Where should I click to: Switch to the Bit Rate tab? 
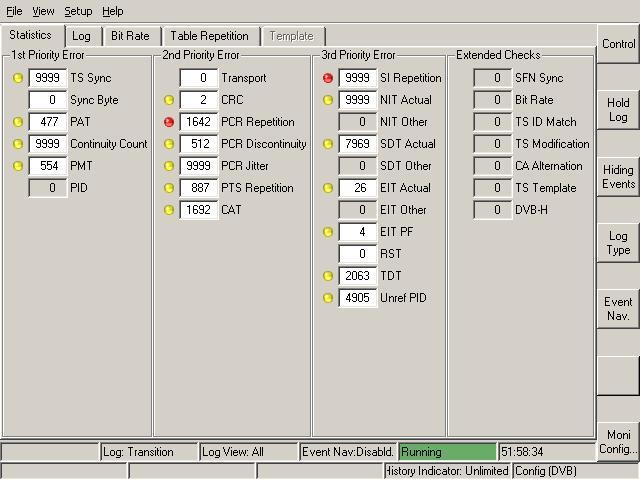pyautogui.click(x=130, y=36)
